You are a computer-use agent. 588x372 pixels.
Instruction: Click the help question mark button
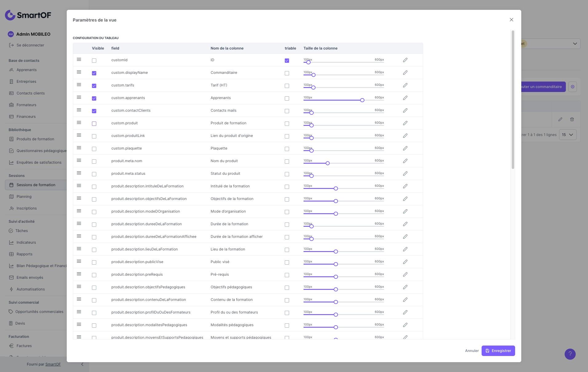570,354
